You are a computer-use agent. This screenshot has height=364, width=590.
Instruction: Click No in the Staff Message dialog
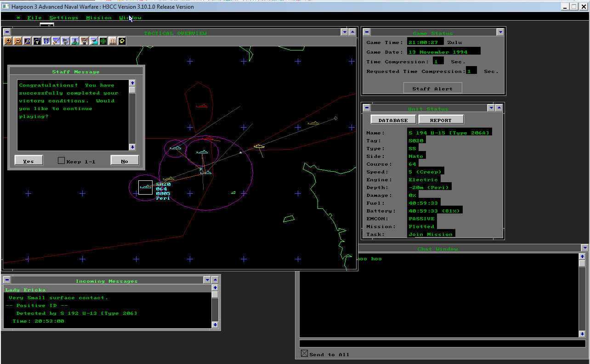pyautogui.click(x=125, y=160)
